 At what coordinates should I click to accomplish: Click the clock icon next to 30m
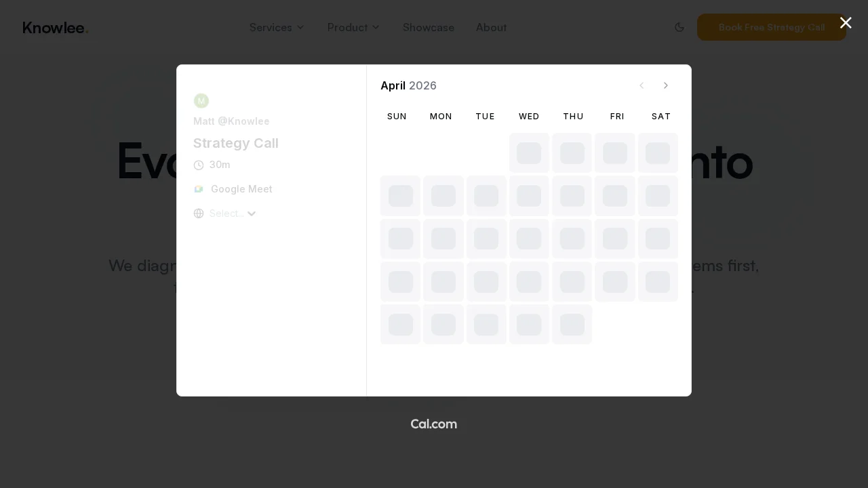tap(199, 165)
